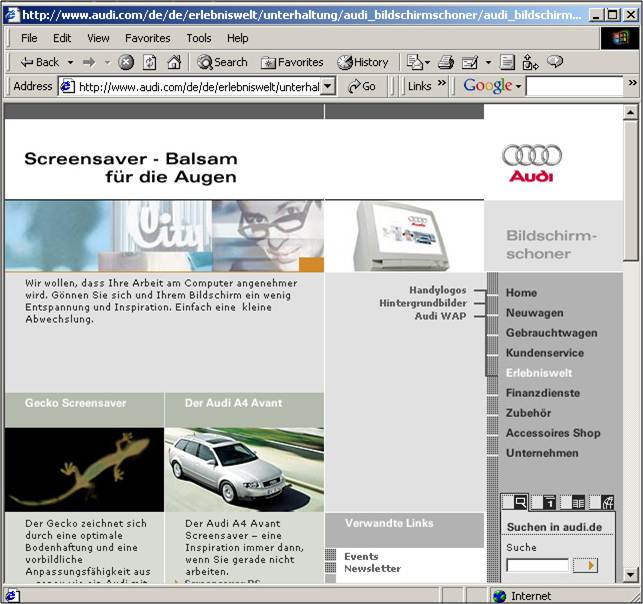Click the Suche input field
This screenshot has height=604, width=643.
coord(537,565)
